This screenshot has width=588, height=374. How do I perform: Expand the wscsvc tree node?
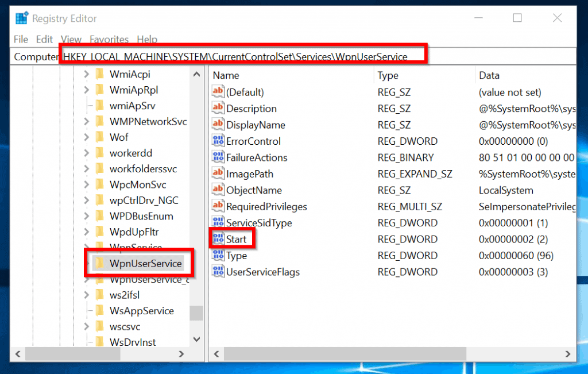87,326
